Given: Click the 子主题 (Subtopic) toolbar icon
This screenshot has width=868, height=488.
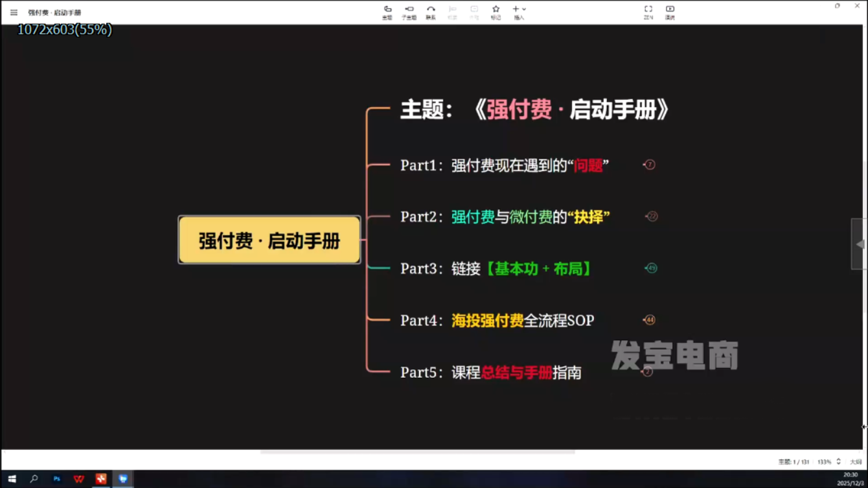Looking at the screenshot, I should 409,12.
